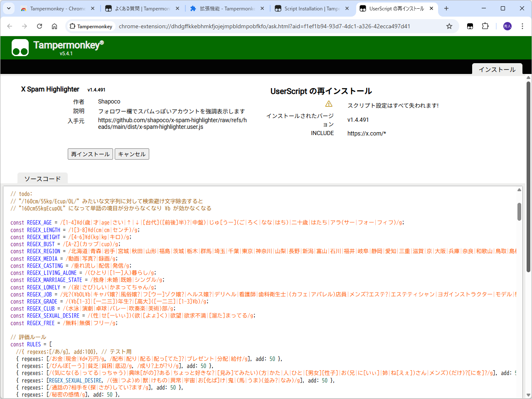532x399 pixels.
Task: Click the 再インストール button
Action: [90, 154]
